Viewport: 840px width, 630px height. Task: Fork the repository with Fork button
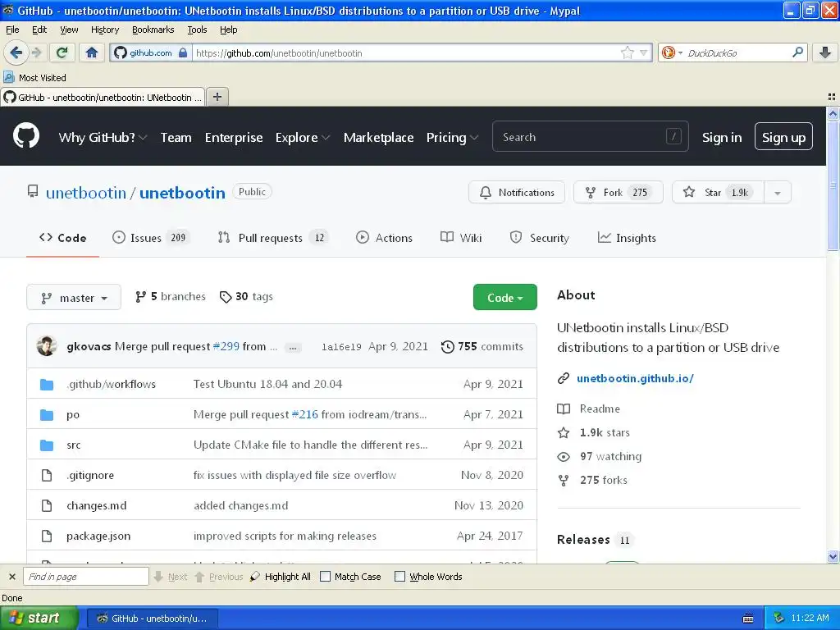click(619, 192)
